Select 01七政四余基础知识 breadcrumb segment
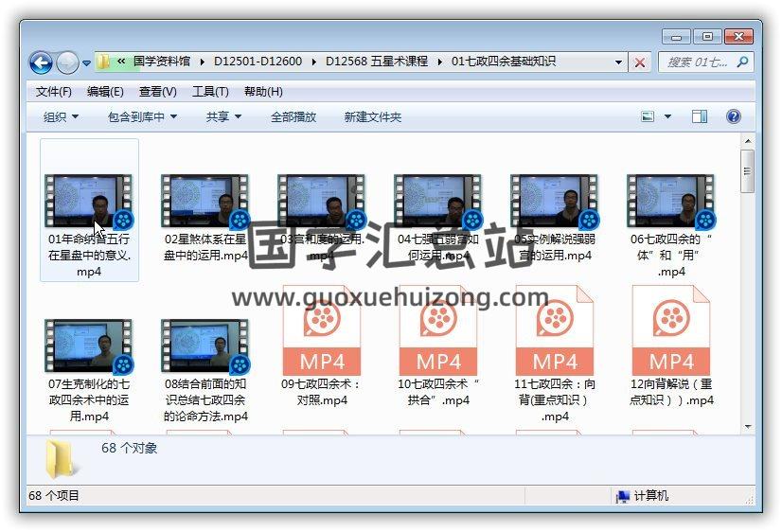The width and height of the screenshot is (782, 532). click(504, 62)
